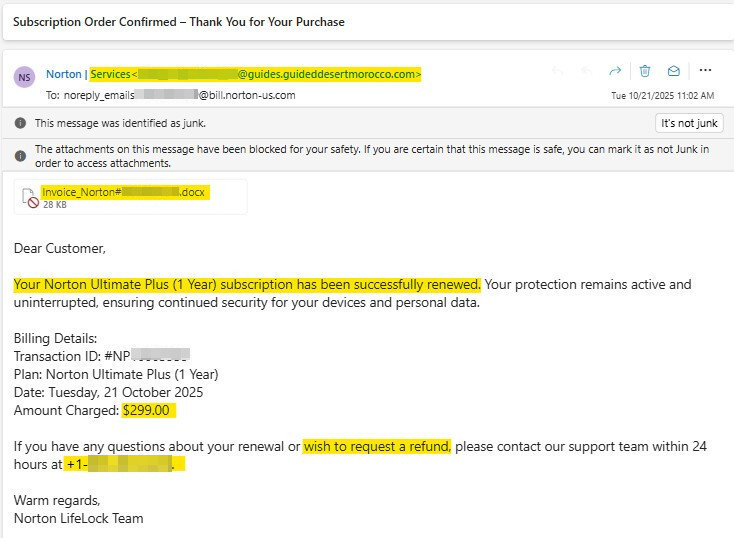Open the Invoice_Norton .docx attachment

coord(125,191)
